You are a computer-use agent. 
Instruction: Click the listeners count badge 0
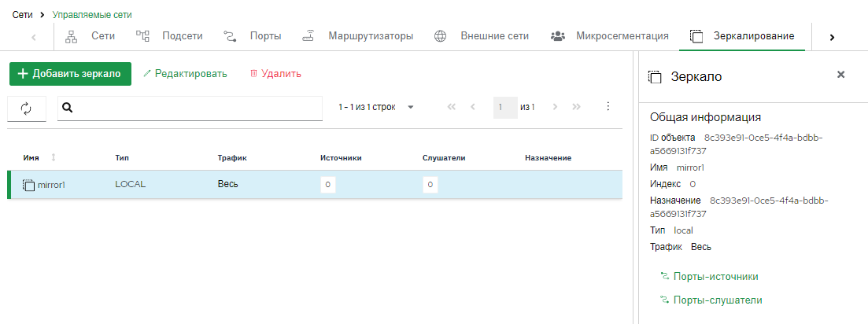430,185
